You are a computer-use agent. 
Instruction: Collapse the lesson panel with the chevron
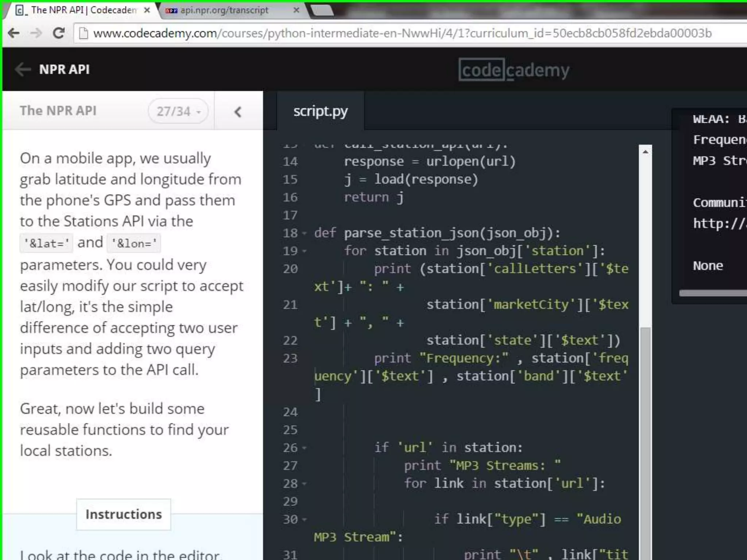tap(238, 112)
